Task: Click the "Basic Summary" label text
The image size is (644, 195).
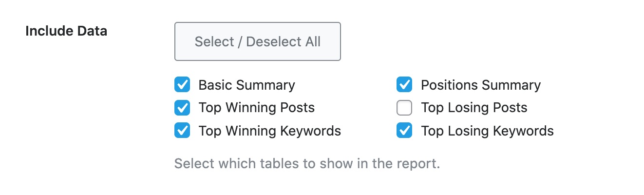Action: (x=246, y=85)
